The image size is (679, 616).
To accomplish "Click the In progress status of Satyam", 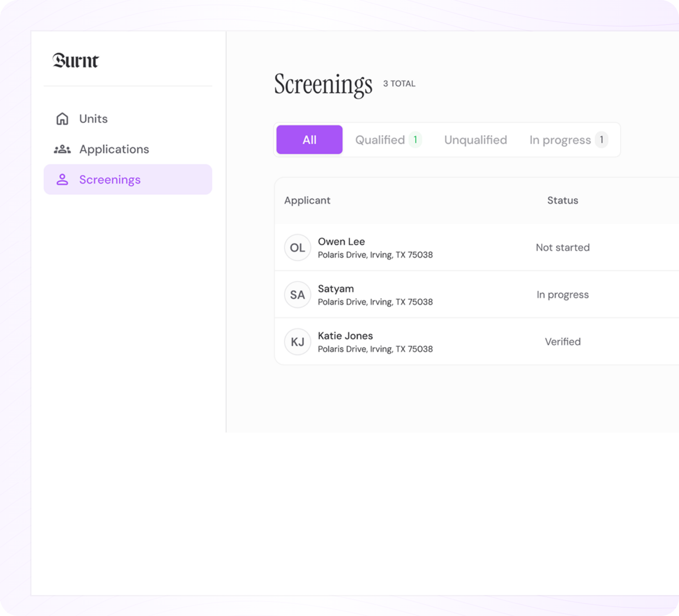I will tap(563, 295).
